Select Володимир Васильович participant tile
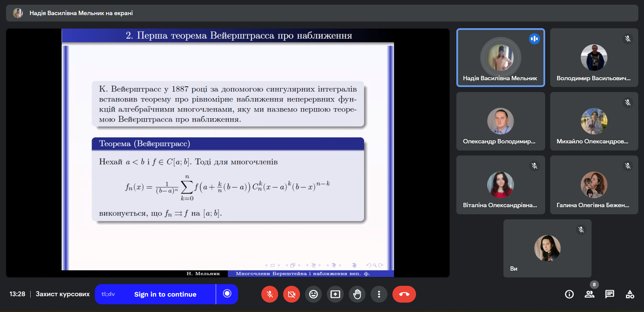Screen dimensions: 644x312 [x=594, y=58]
